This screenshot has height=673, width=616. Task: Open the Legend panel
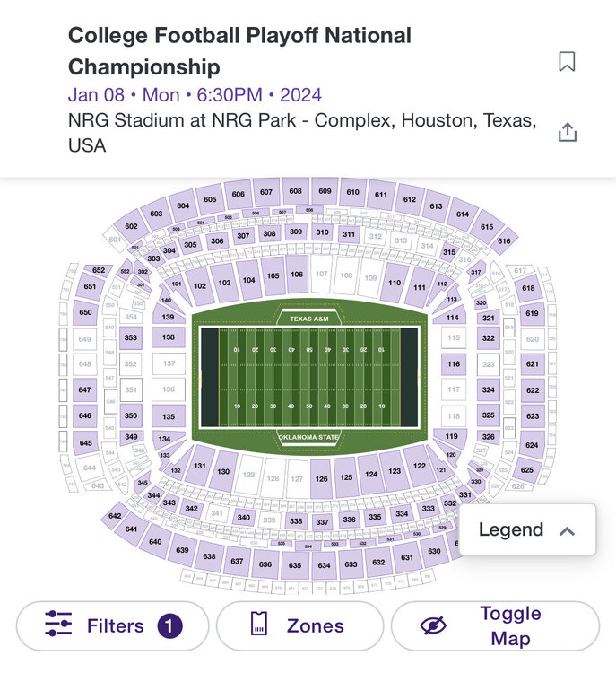coord(511,530)
